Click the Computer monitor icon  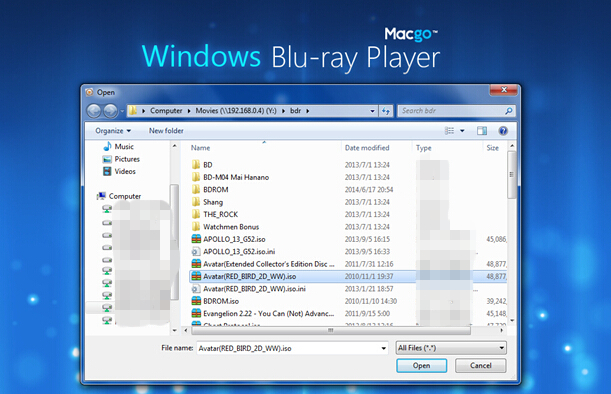pyautogui.click(x=102, y=196)
